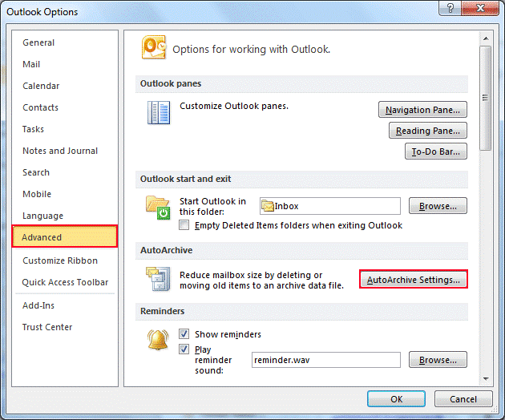Click Cancel to discard changes
This screenshot has width=505, height=420.
pos(463,399)
